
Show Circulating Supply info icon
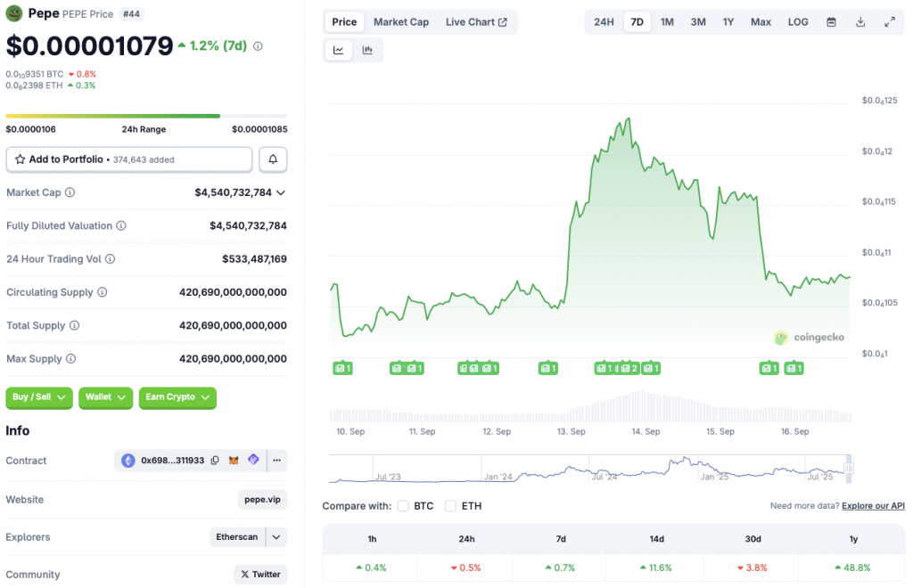point(102,292)
